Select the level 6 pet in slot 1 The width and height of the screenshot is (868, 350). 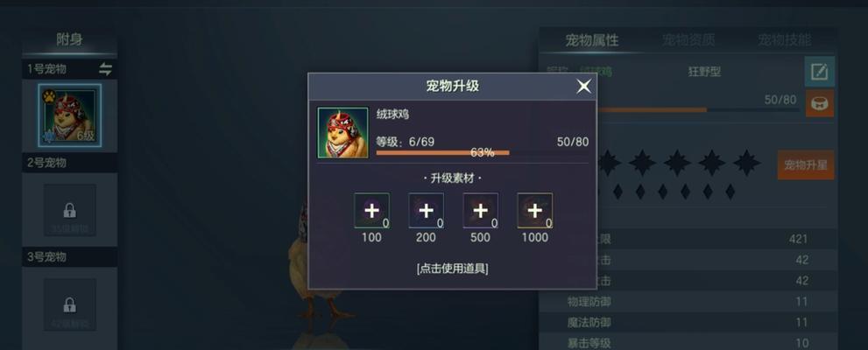(x=70, y=115)
